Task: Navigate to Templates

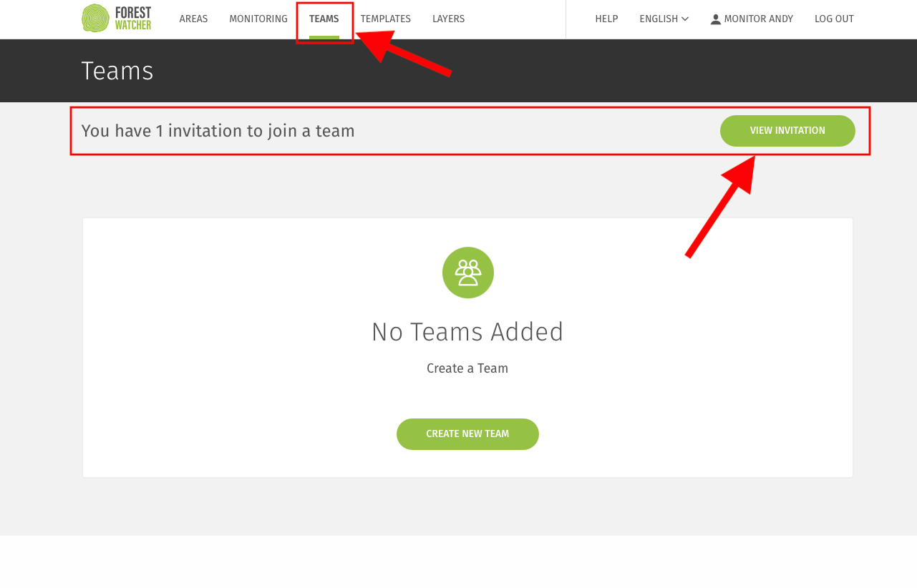Action: (x=386, y=19)
